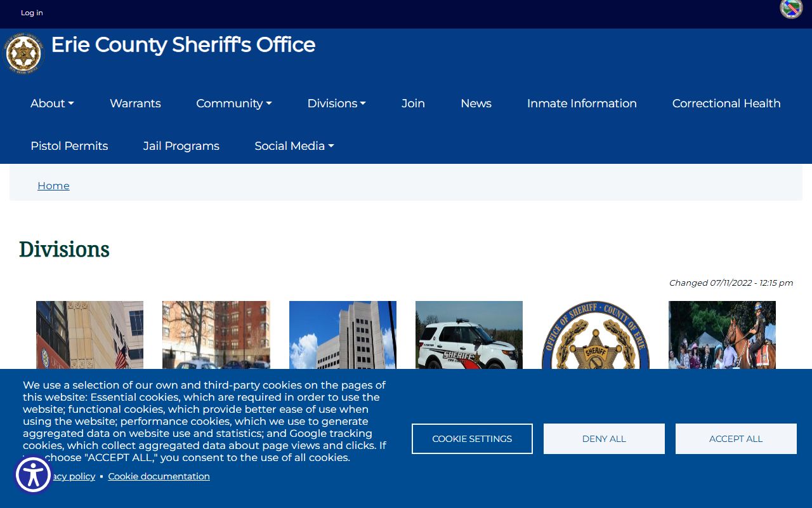Screen dimensions: 812x508
Task: Click the Home breadcrumb link
Action: tap(53, 185)
